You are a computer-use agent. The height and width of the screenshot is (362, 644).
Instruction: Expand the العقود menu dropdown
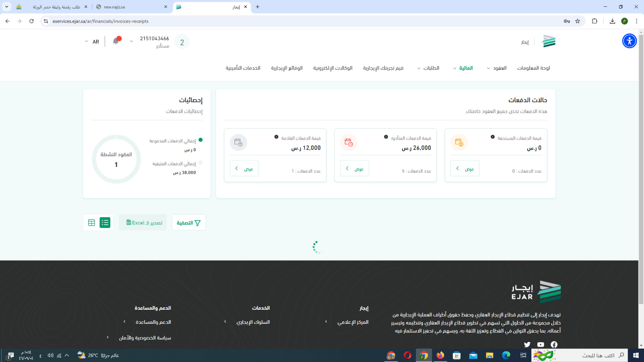point(497,68)
